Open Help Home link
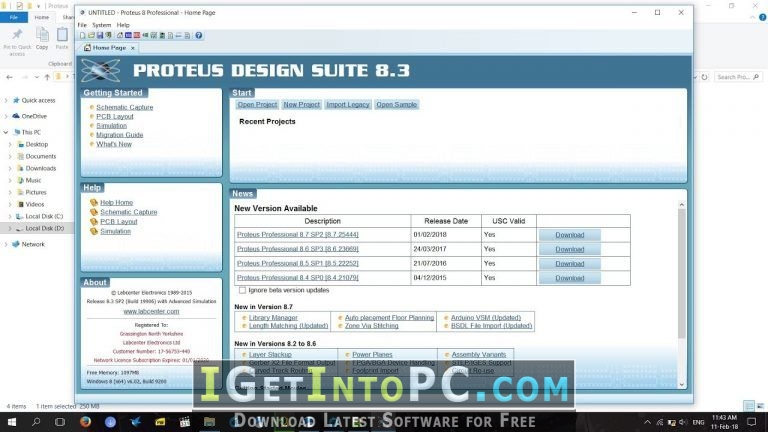This screenshot has width=768, height=432. [117, 202]
